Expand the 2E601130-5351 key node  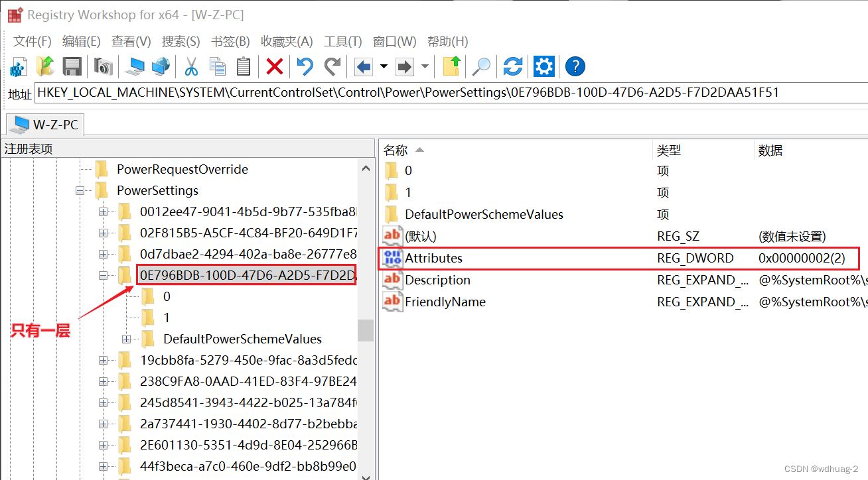[103, 445]
